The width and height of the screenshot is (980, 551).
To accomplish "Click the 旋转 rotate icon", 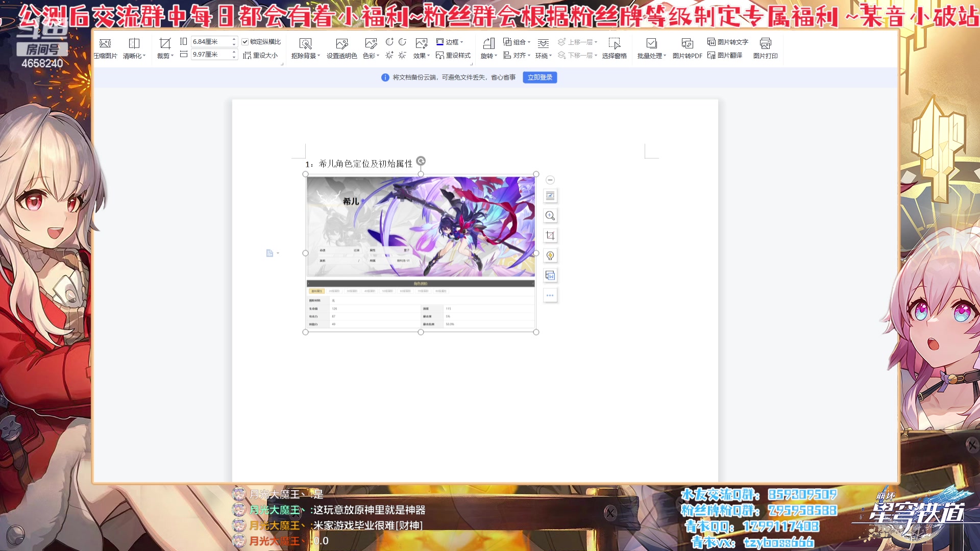I will point(488,44).
